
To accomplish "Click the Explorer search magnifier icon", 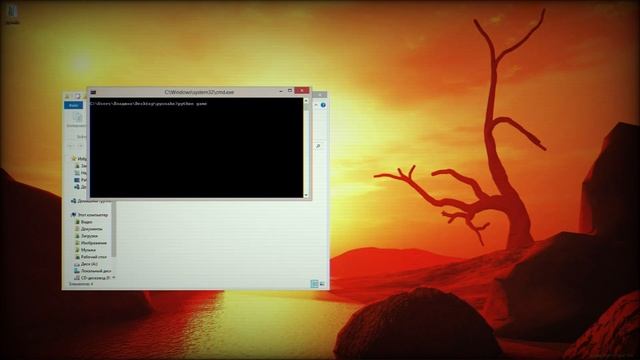I will pos(318,146).
